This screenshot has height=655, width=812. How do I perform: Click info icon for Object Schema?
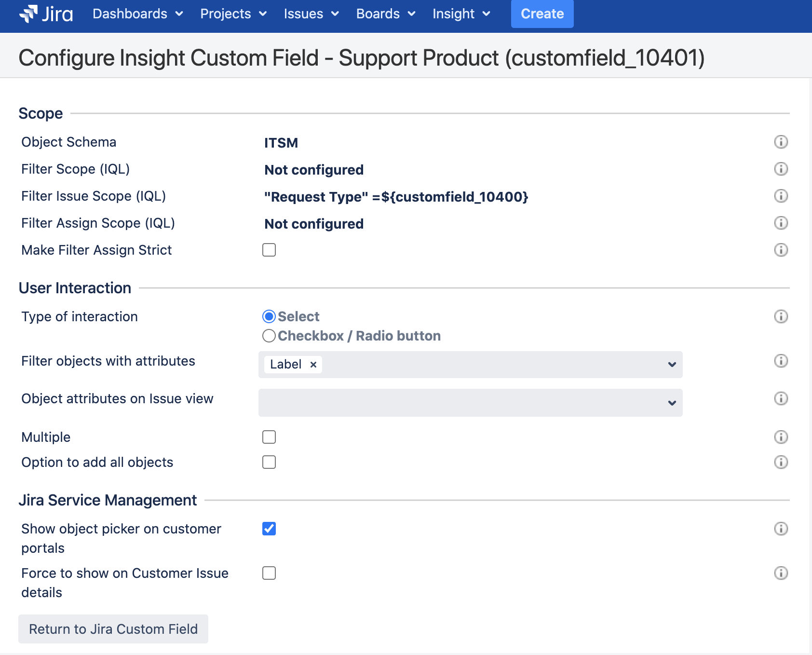pyautogui.click(x=781, y=142)
